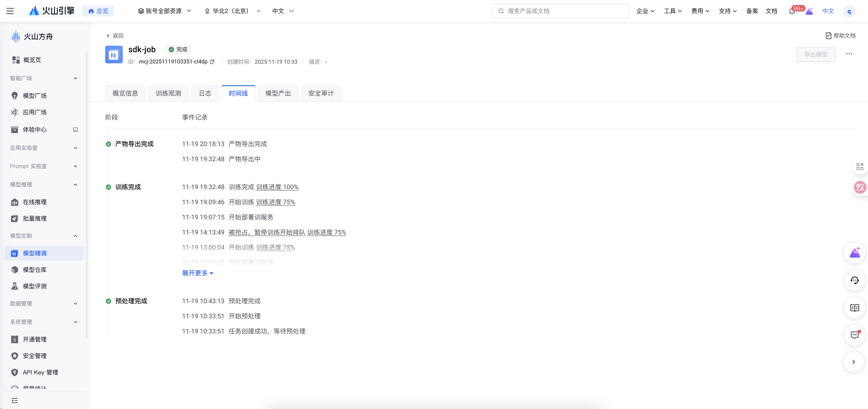Expand the 数据管理 section
The image size is (868, 409).
75,303
